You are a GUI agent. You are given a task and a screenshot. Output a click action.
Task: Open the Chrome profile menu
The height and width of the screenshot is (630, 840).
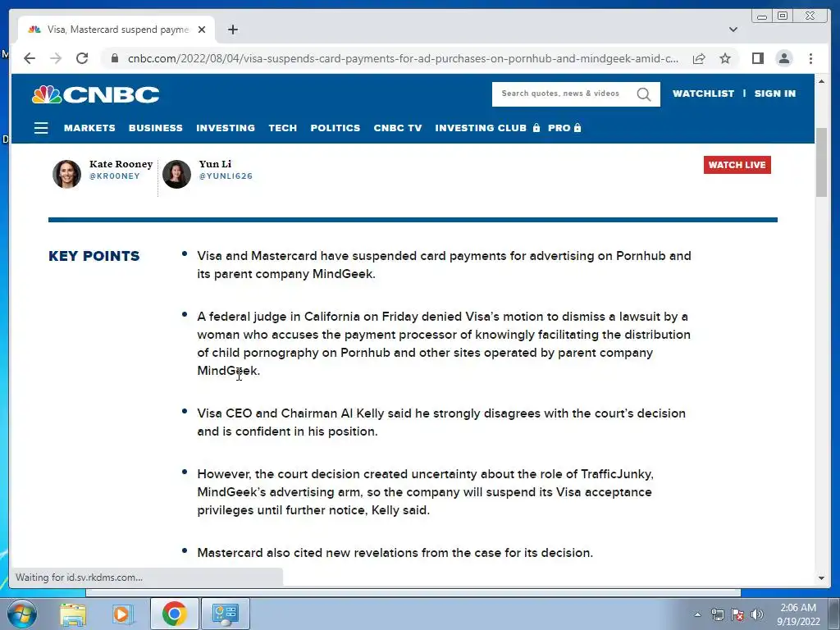point(783,58)
